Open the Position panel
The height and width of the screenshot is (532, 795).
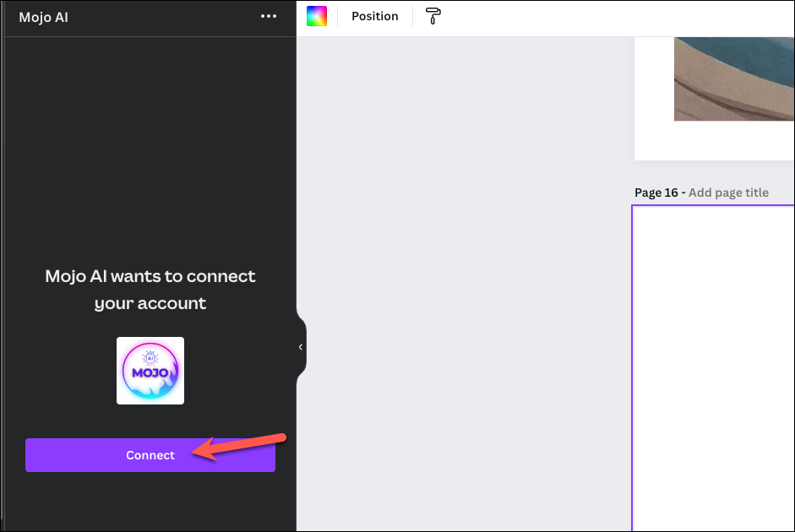(x=374, y=16)
